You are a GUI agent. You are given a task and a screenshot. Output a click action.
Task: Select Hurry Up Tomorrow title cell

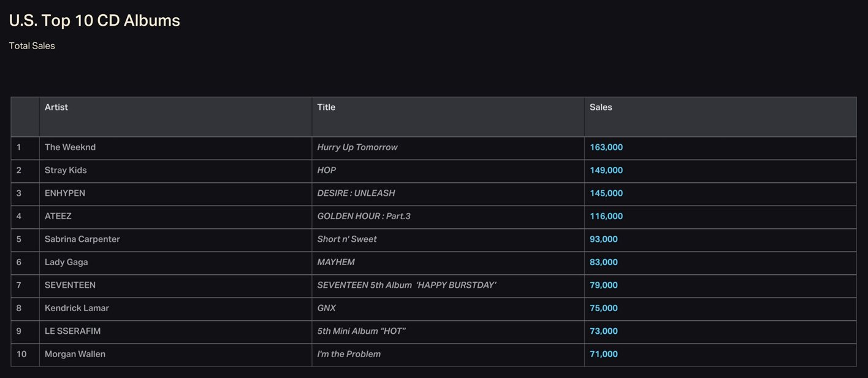[448, 148]
